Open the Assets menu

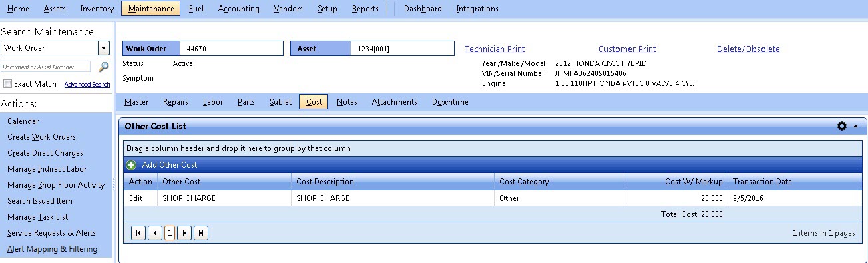tap(55, 9)
